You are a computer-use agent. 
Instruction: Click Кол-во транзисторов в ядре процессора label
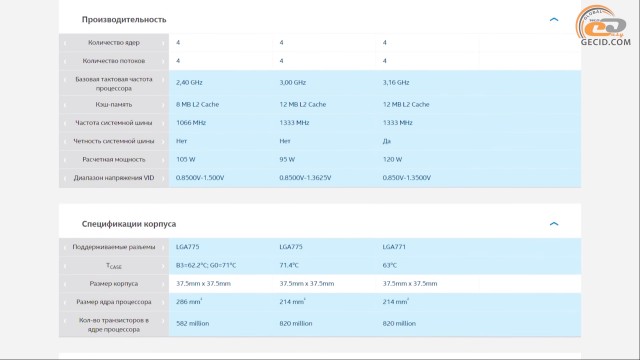pyautogui.click(x=114, y=325)
